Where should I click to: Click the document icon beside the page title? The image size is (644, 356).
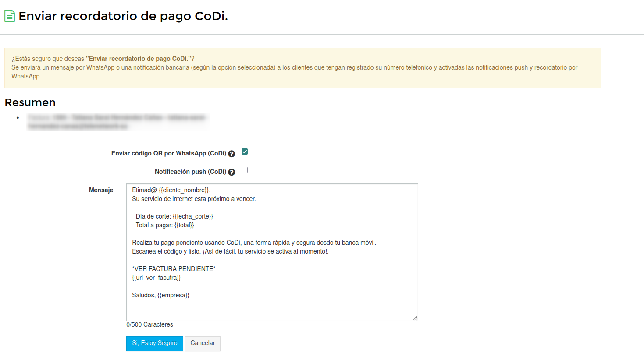pyautogui.click(x=10, y=16)
